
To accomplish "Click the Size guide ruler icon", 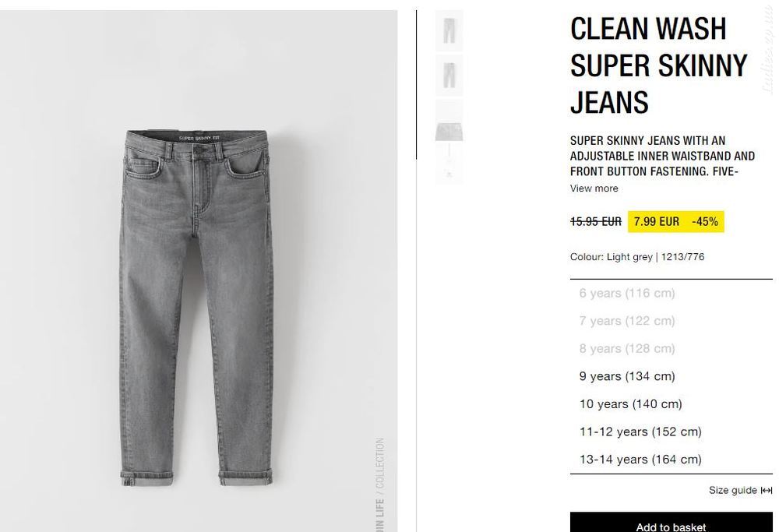I will 767,491.
